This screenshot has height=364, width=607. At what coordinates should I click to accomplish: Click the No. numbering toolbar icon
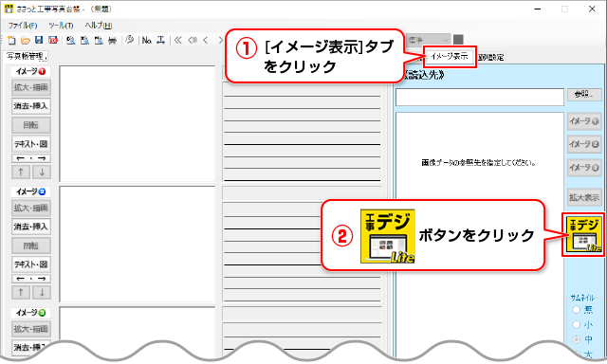147,40
